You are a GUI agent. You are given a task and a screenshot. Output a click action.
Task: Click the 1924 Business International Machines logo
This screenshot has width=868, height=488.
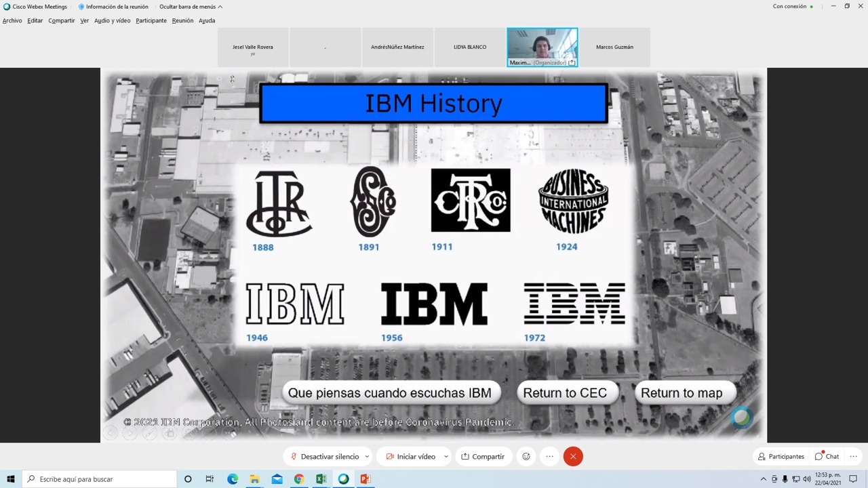574,201
